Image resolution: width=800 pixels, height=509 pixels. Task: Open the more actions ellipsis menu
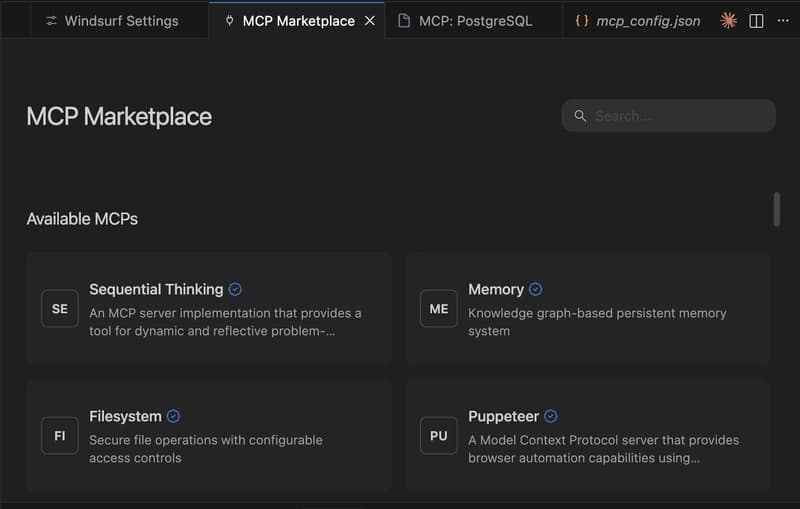tap(783, 20)
